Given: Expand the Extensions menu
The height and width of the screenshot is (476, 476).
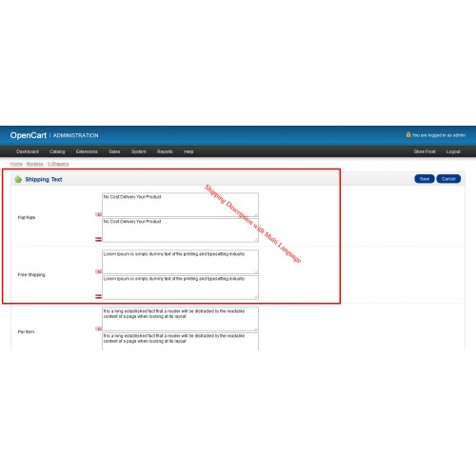Looking at the screenshot, I should point(87,151).
